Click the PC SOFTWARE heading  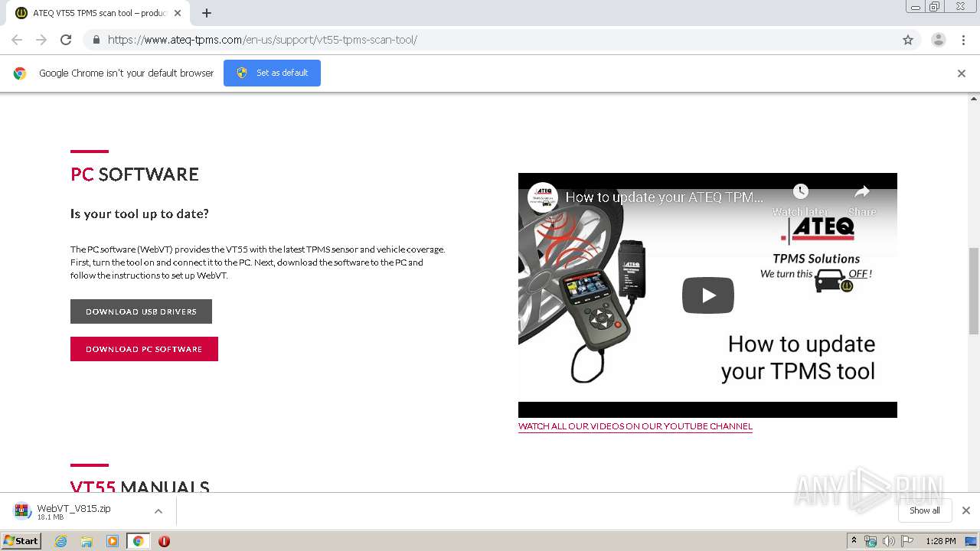[x=135, y=174]
